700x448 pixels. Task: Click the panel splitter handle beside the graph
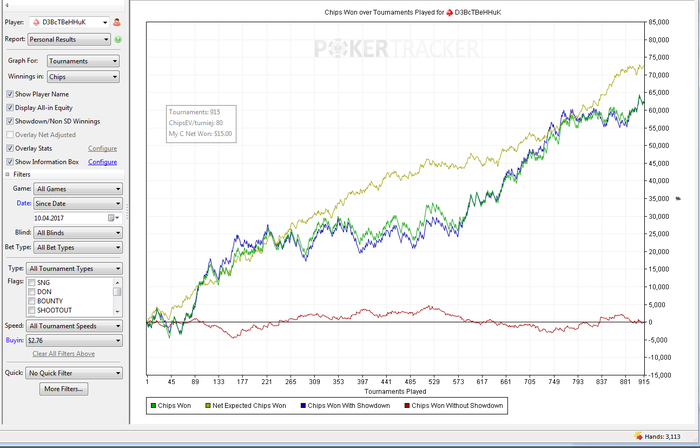[x=127, y=212]
